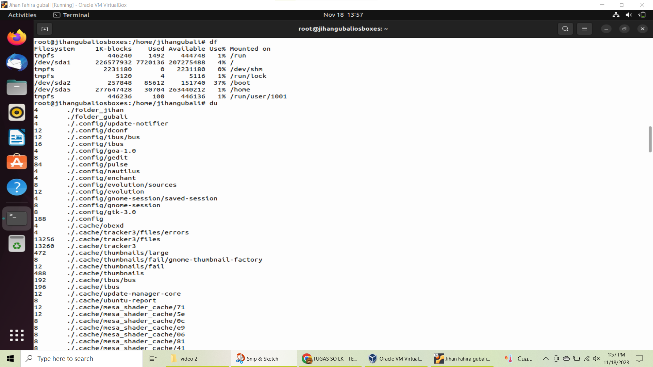Viewport: 653px width, 367px height.
Task: Open the Terminal app menu in top bar
Action: click(71, 15)
